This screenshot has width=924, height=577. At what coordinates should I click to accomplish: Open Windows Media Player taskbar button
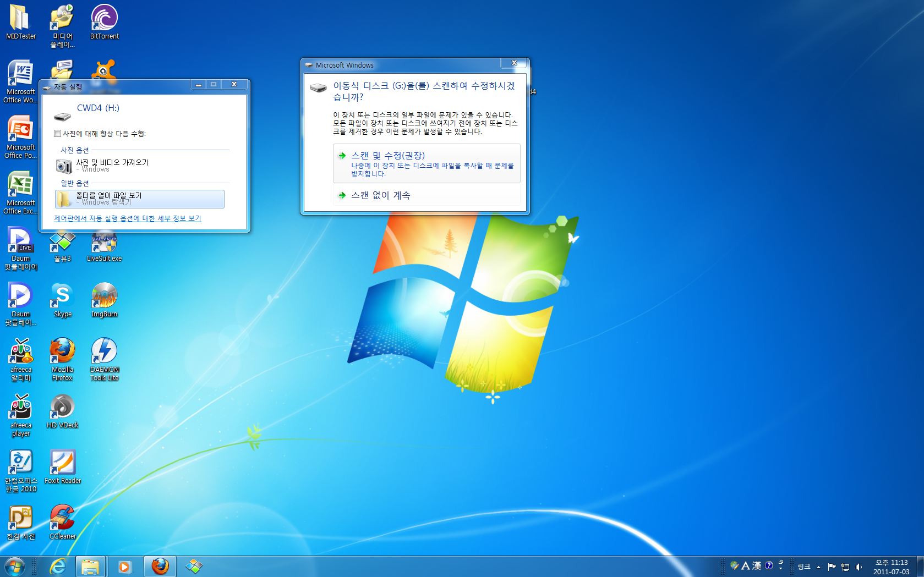pyautogui.click(x=125, y=566)
